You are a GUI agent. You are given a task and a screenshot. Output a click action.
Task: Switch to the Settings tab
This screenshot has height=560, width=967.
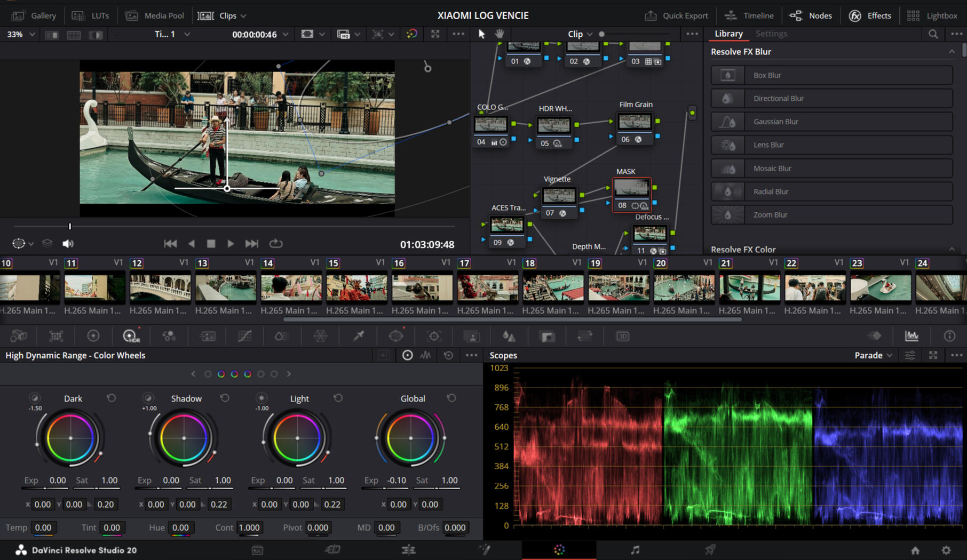771,34
